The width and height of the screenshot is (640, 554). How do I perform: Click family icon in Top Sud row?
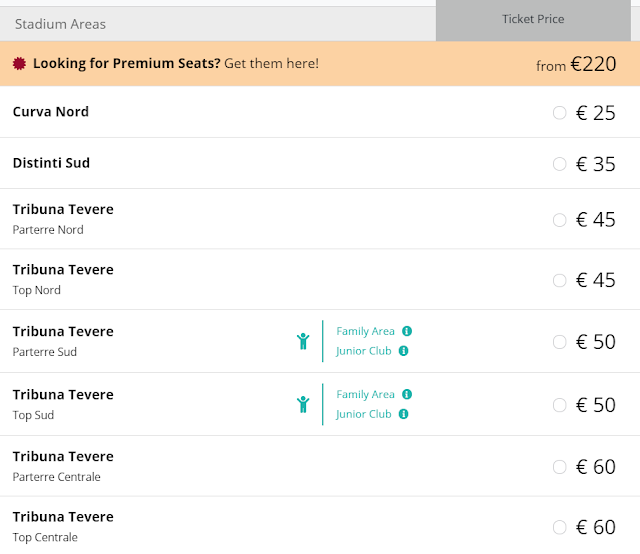pyautogui.click(x=303, y=404)
